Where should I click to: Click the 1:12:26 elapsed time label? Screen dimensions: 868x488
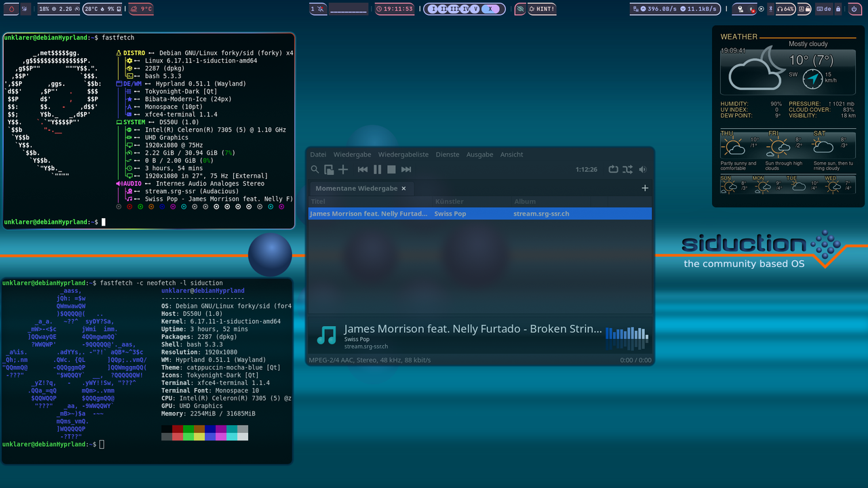pyautogui.click(x=586, y=169)
